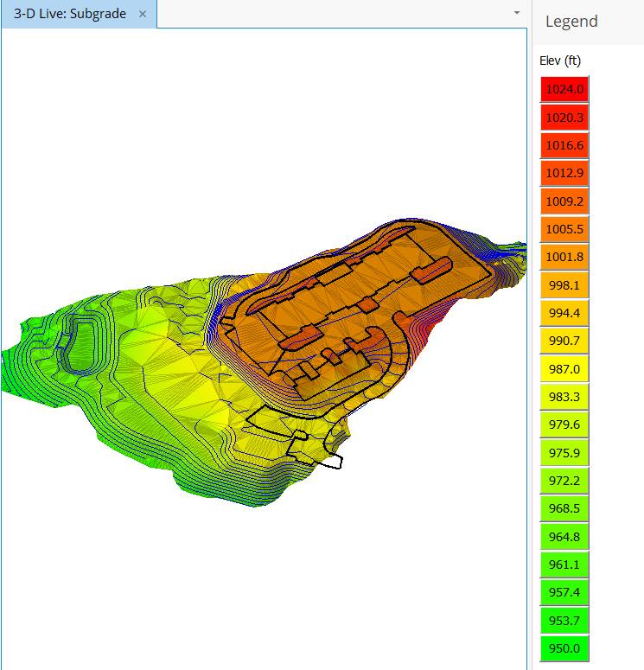Pick the 1020.3 elevation color swatch

tap(564, 118)
